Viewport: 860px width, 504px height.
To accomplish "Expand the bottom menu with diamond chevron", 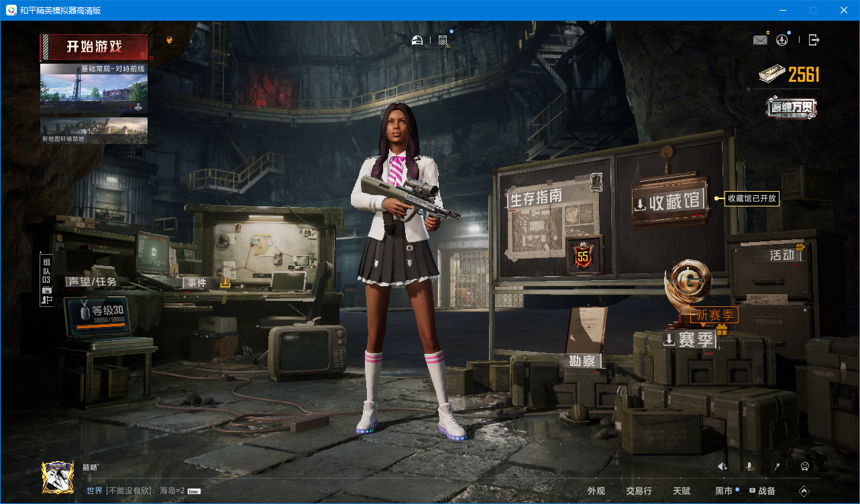I will pos(804,491).
